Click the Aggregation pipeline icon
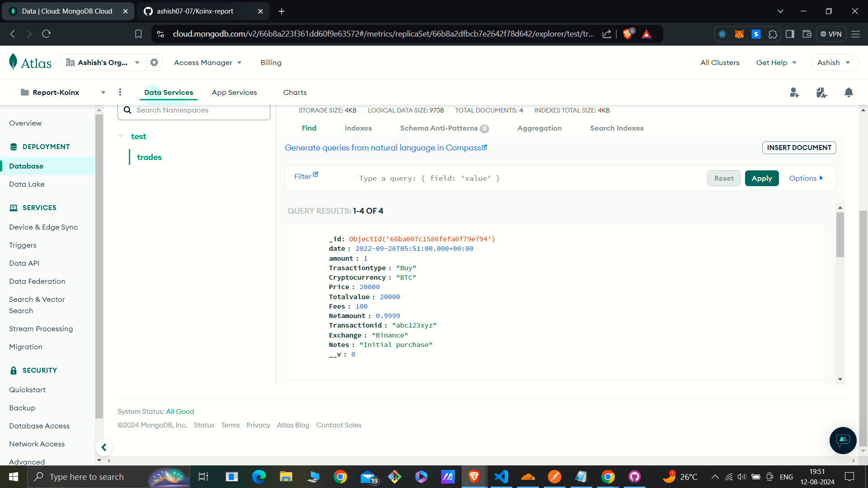 coord(538,128)
